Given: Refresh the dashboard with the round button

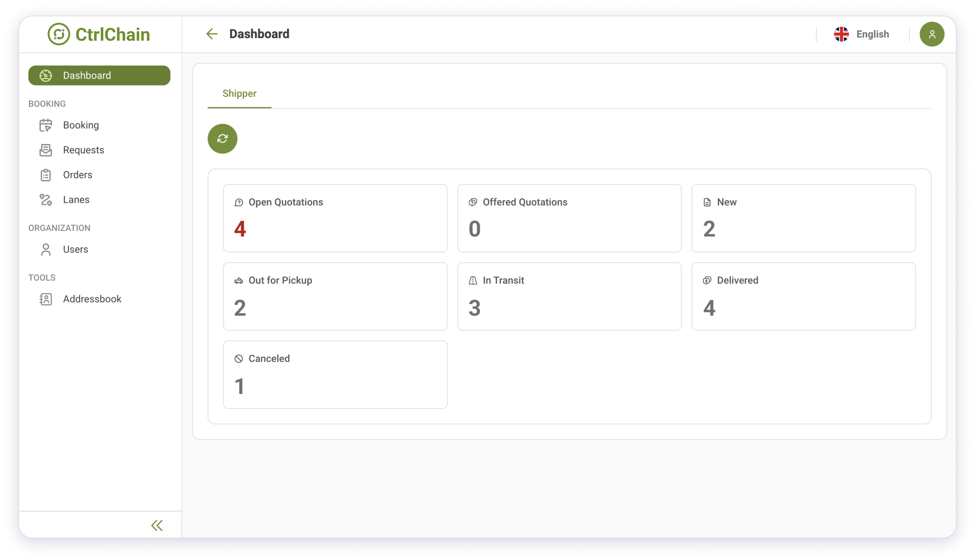Looking at the screenshot, I should [x=222, y=139].
